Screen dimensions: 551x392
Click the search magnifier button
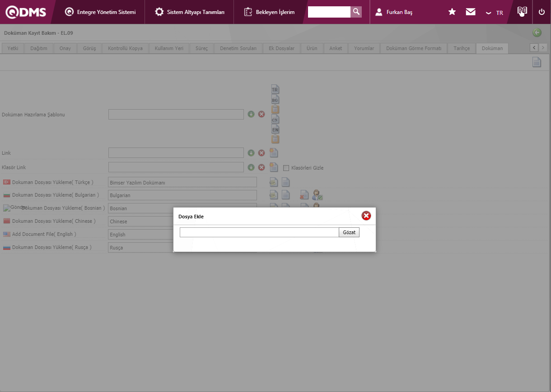tap(356, 12)
